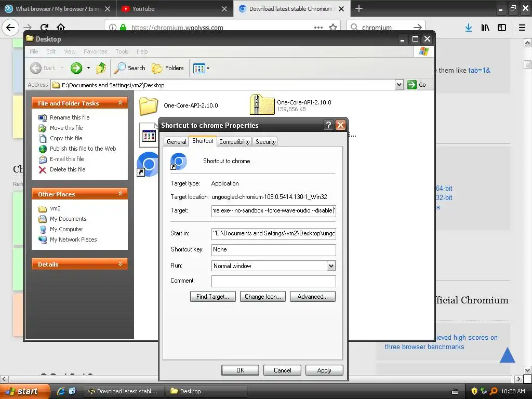
Task: Open the Firefox library icon
Action: coord(485,28)
